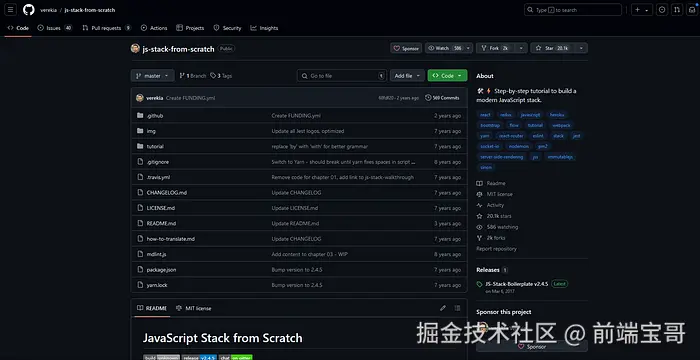Expand the Fork options arrow
The image size is (700, 360).
pyautogui.click(x=521, y=48)
